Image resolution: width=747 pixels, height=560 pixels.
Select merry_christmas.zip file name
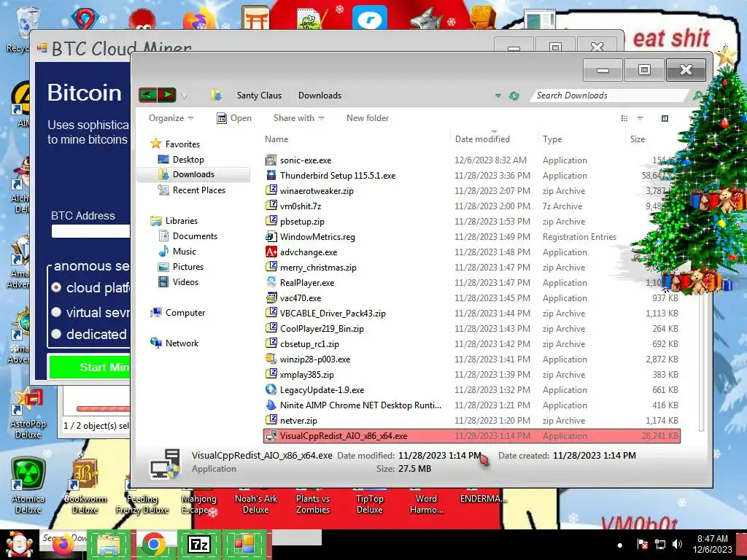click(x=318, y=267)
